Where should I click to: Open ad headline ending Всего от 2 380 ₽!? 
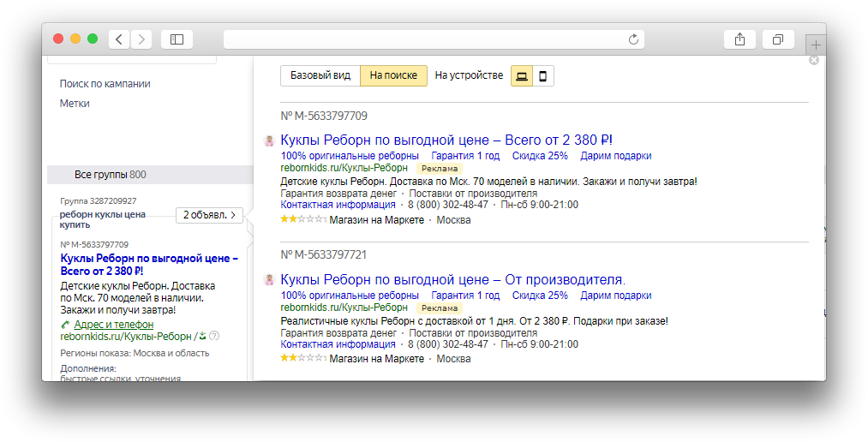click(x=446, y=140)
